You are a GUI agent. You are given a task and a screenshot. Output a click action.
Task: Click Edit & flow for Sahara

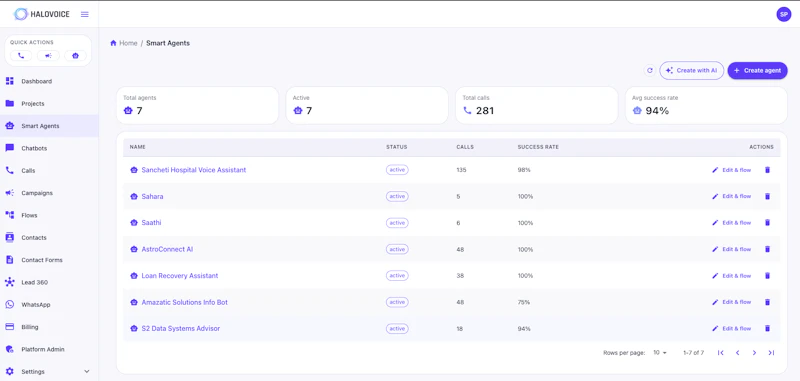[x=731, y=196]
